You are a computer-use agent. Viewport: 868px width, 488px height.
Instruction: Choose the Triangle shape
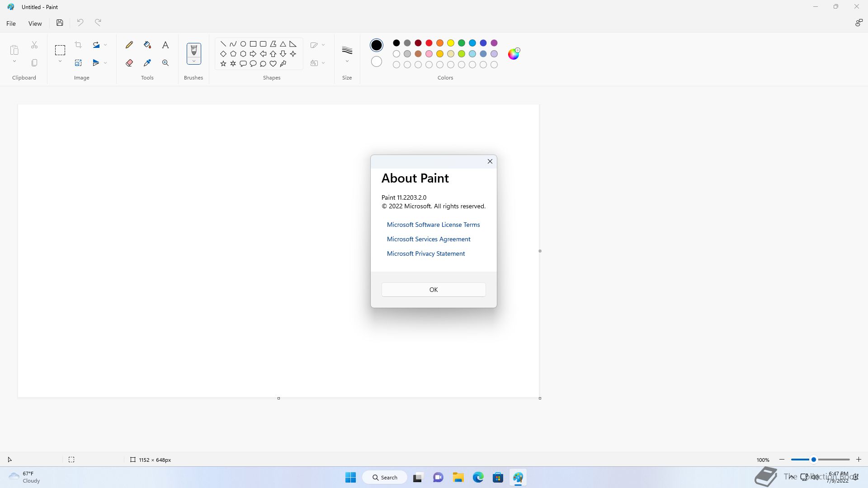pyautogui.click(x=283, y=44)
